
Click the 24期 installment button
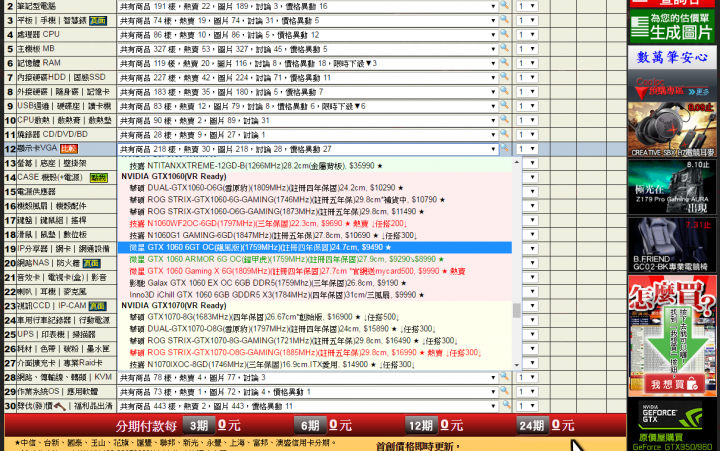[x=532, y=426]
